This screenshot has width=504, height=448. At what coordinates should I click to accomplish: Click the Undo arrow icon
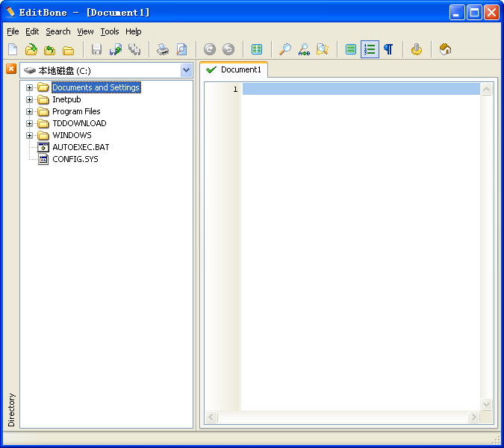(x=210, y=49)
